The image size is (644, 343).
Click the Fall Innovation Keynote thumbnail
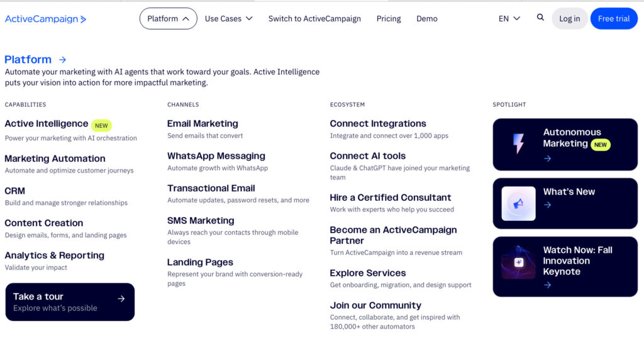[518, 262]
